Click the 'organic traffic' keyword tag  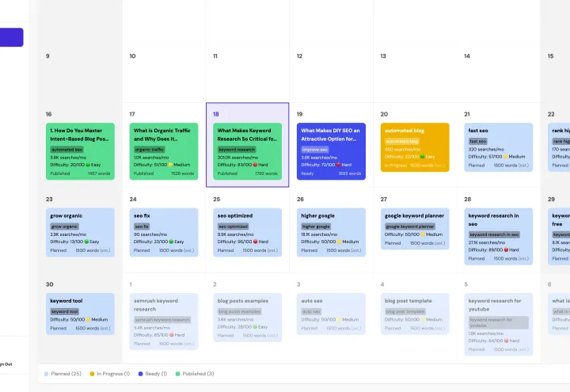pyautogui.click(x=149, y=150)
